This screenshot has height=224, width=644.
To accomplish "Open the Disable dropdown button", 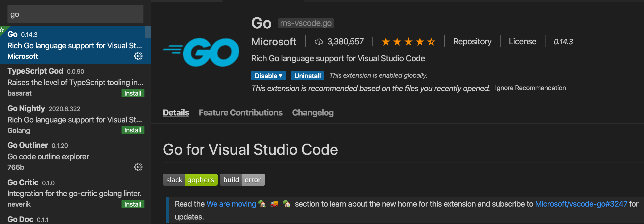I will (x=268, y=76).
